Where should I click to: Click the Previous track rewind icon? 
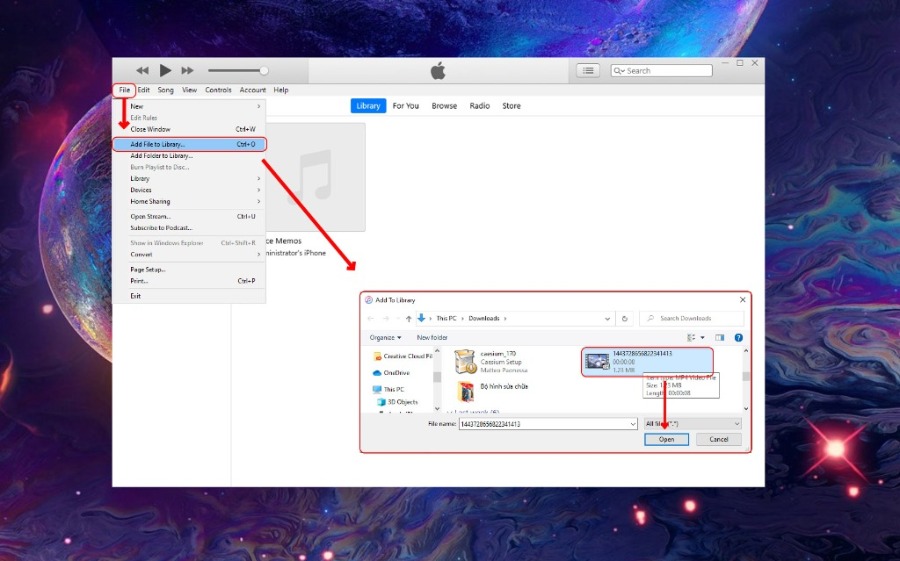click(142, 71)
